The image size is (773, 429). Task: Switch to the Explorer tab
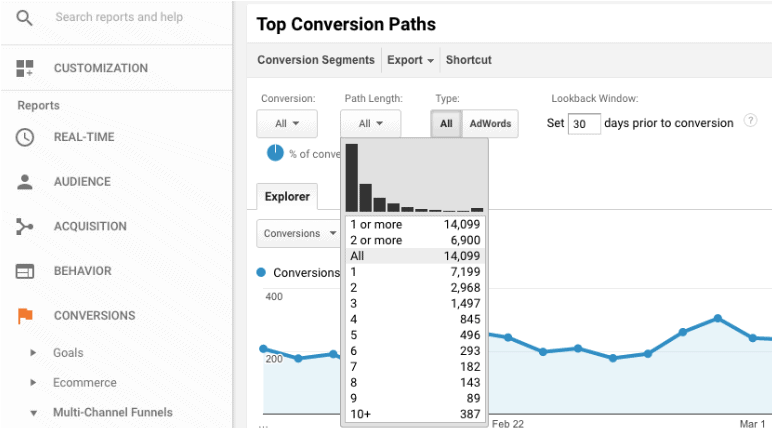(287, 197)
